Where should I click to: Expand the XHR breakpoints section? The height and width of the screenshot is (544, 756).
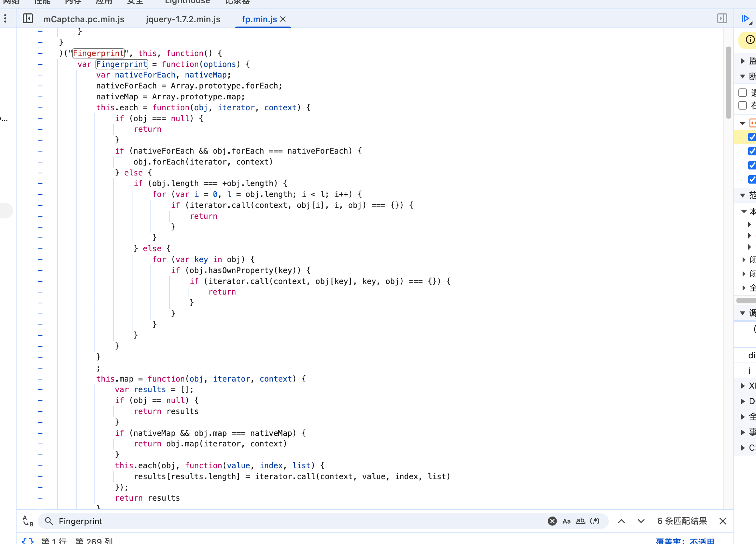(743, 386)
